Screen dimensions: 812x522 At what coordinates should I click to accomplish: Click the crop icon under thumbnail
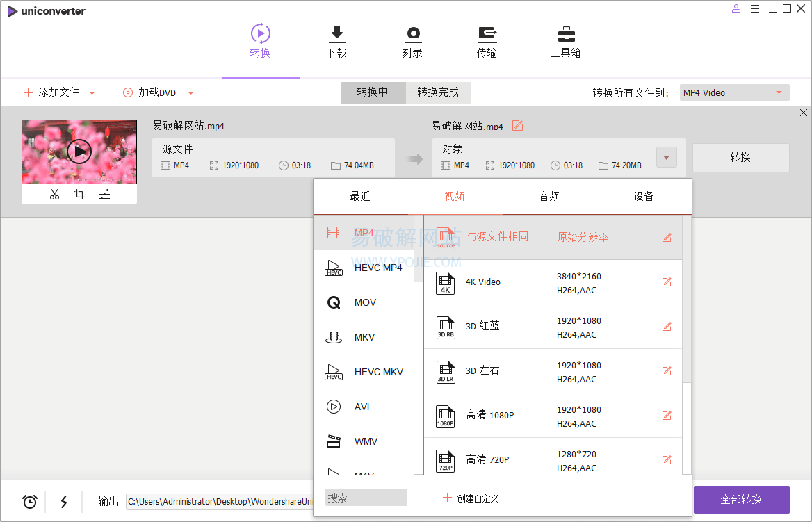pyautogui.click(x=79, y=194)
